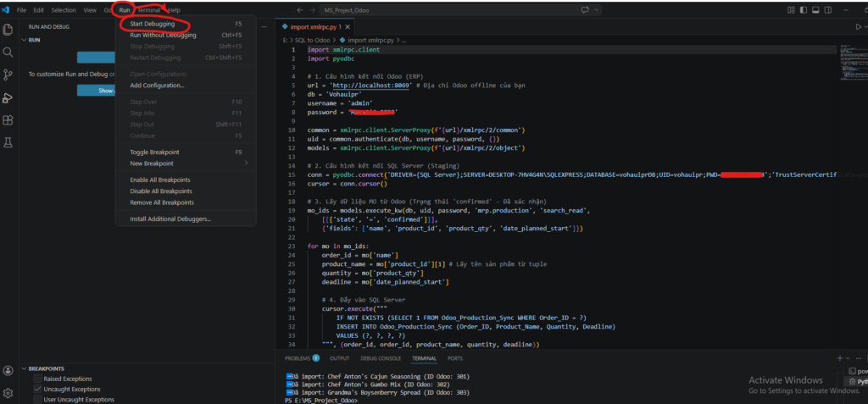Click the Accounts icon in activity bar
This screenshot has height=404, width=868.
(x=8, y=371)
